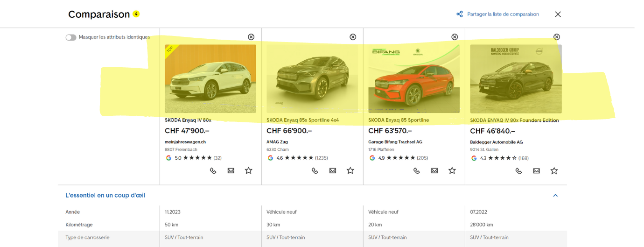This screenshot has height=247, width=644.
Task: Click the price CHF 47'900.–
Action: click(188, 131)
